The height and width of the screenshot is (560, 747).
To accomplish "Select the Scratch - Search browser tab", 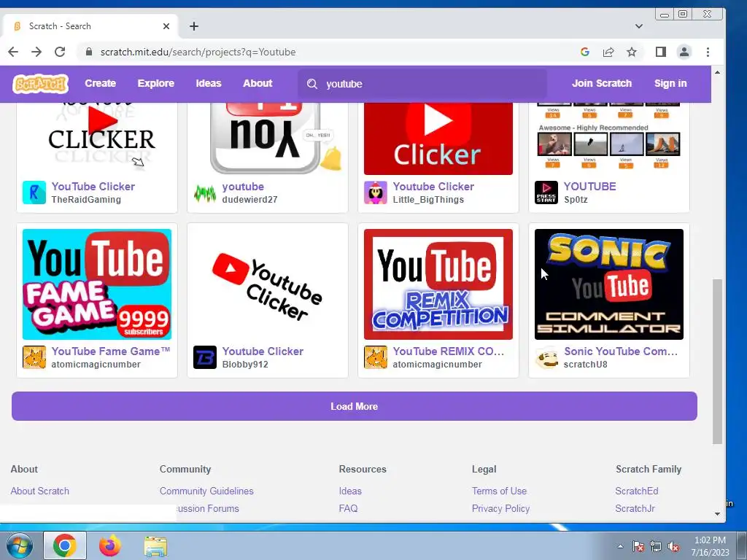I will tap(90, 26).
